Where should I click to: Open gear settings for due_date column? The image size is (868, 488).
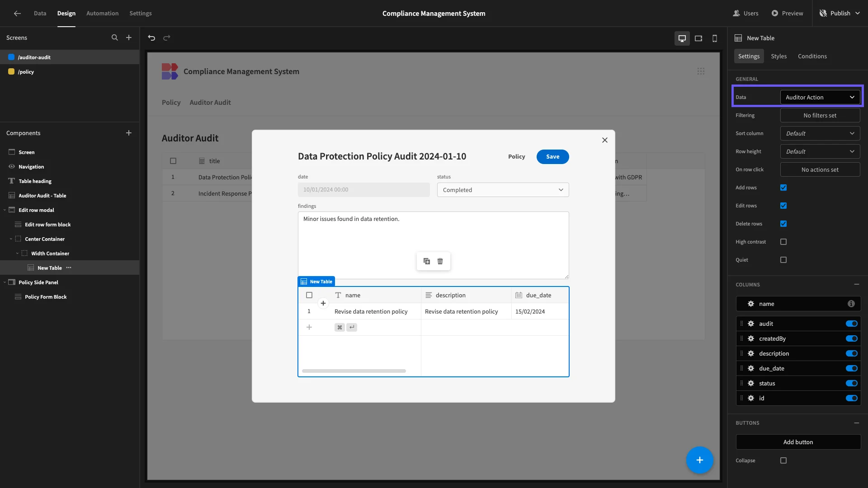pos(751,368)
